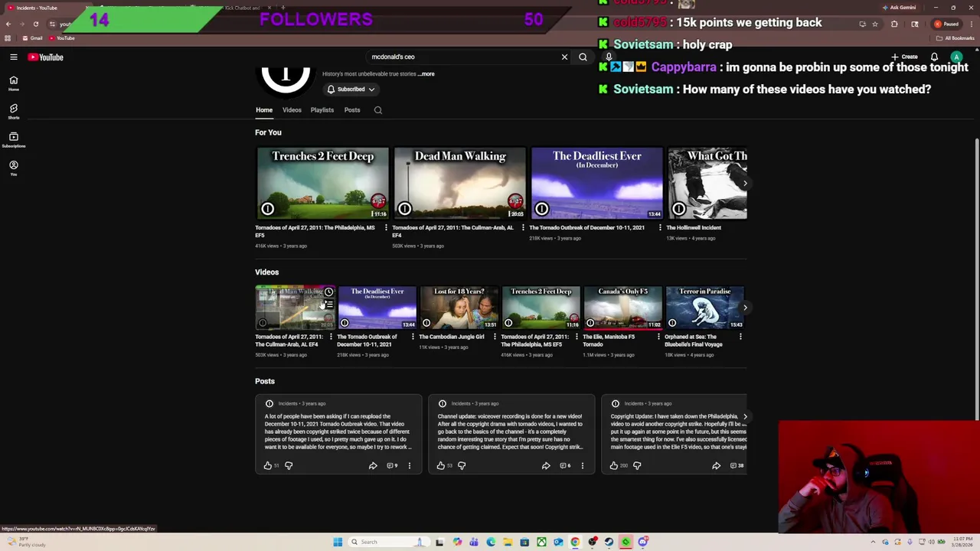Image resolution: width=980 pixels, height=551 pixels.
Task: Expand channel description with ...more
Action: point(426,74)
